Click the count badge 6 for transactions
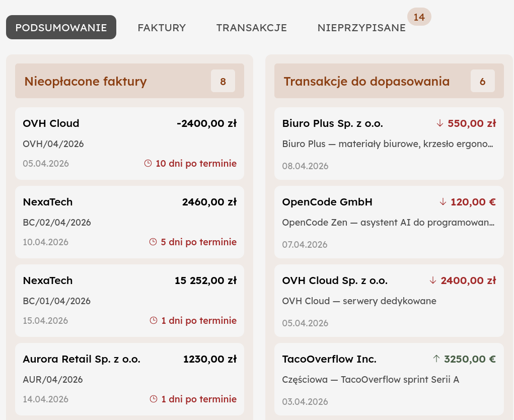The width and height of the screenshot is (514, 420). point(482,81)
